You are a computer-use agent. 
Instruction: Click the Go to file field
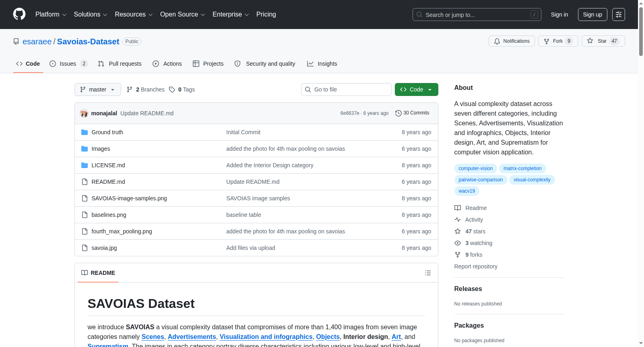click(346, 89)
